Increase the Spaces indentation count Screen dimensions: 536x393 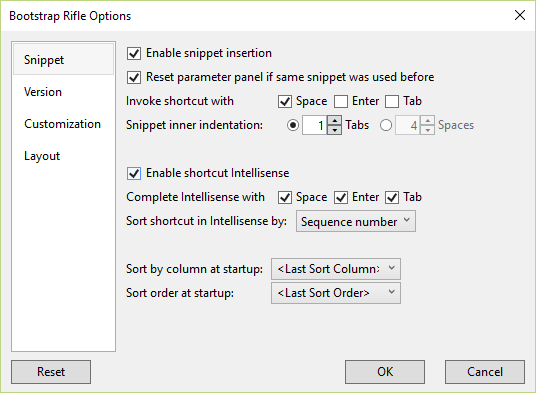point(427,121)
